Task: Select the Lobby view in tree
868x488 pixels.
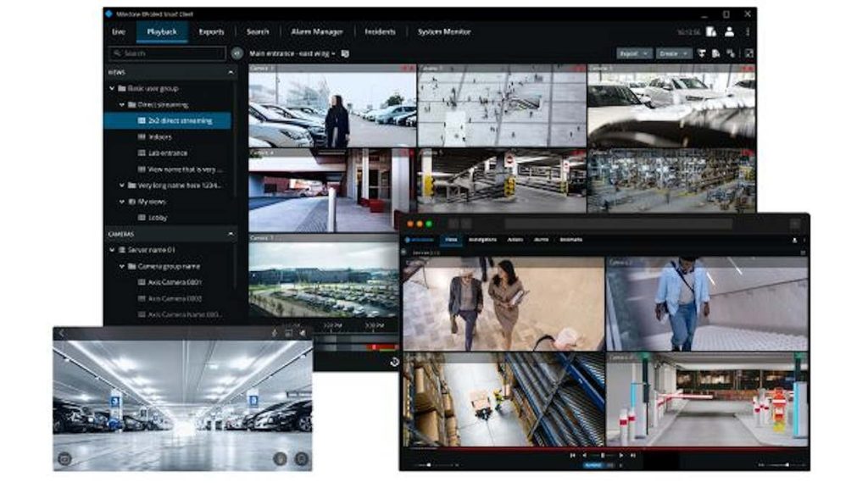Action: pyautogui.click(x=159, y=218)
